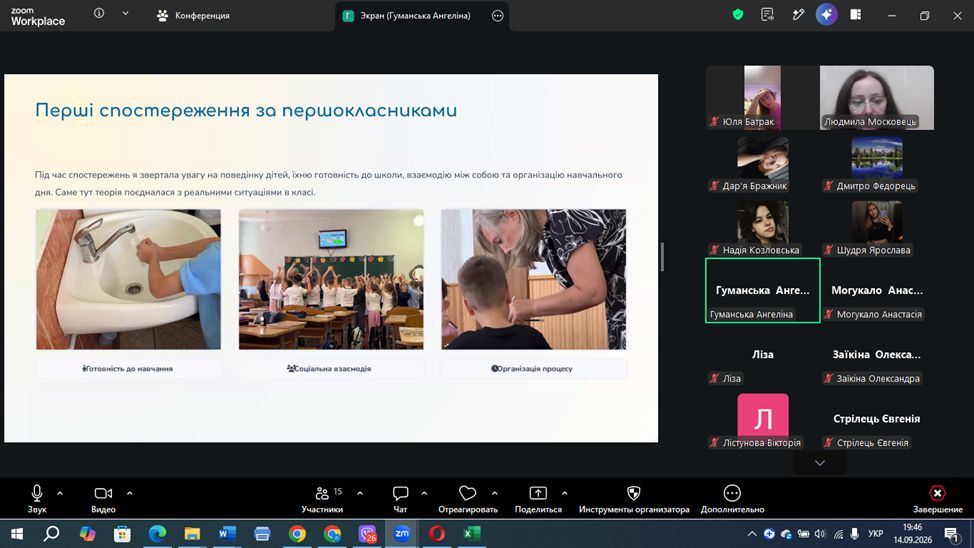Viewport: 974px width, 548px height.
Task: Select the Экран (Гуманська Ангеліна) tab
Action: tap(415, 16)
